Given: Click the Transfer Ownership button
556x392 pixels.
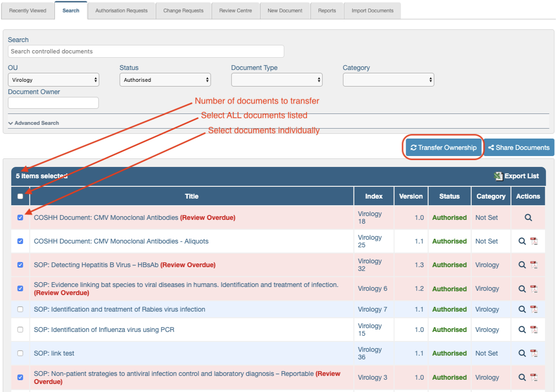Looking at the screenshot, I should pyautogui.click(x=443, y=148).
